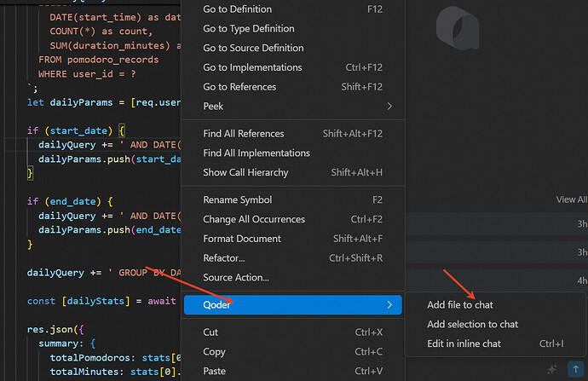Open the Refactor... entry
The height and width of the screenshot is (381, 588).
click(293, 258)
